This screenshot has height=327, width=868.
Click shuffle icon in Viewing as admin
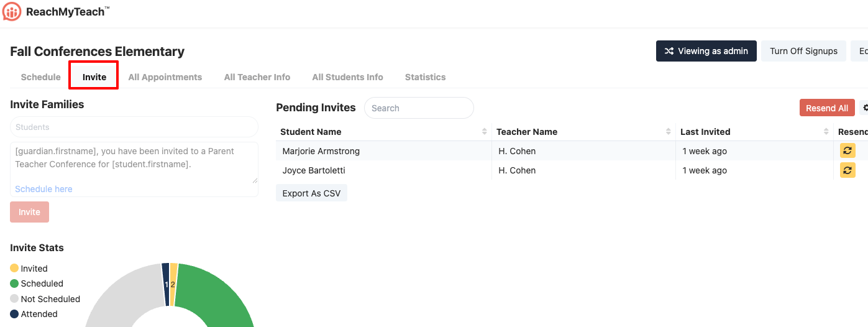[x=669, y=51]
